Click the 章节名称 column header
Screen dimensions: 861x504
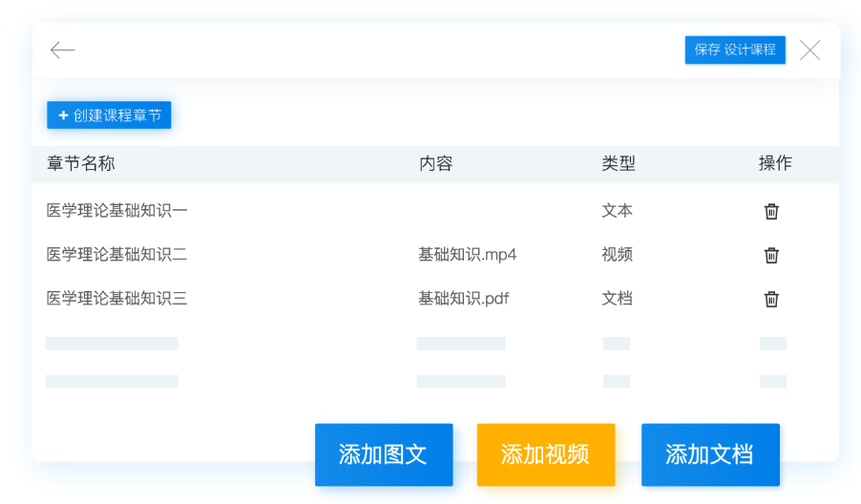(81, 163)
